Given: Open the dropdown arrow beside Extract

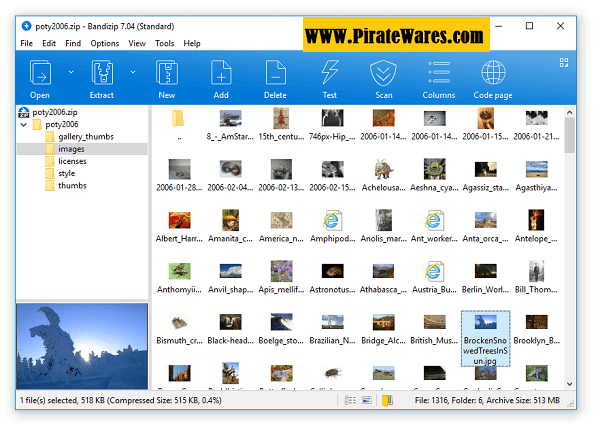Looking at the screenshot, I should point(132,72).
